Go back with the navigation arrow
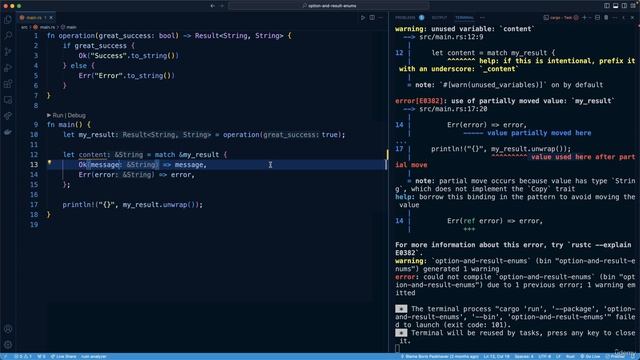The image size is (640, 360). pos(213,6)
